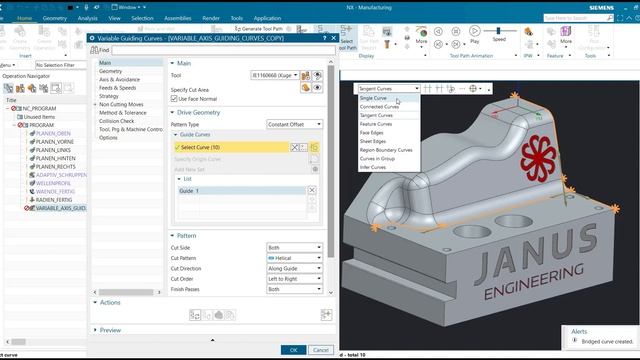Click edit/display tool icon beside Tool
Viewport: 640px width, 360px height.
(x=306, y=76)
